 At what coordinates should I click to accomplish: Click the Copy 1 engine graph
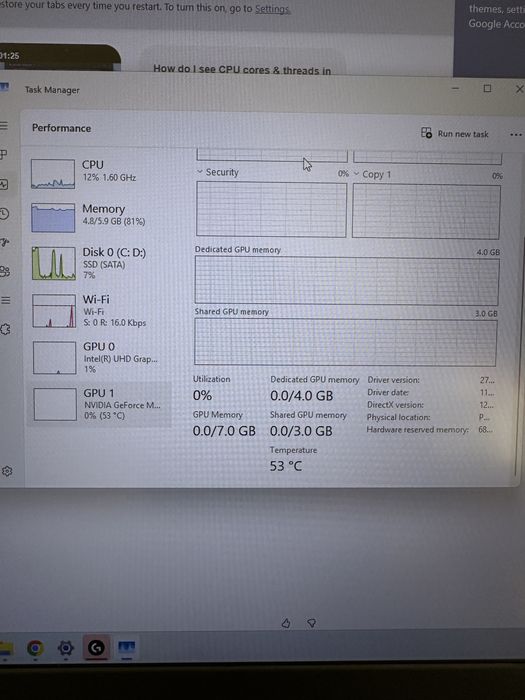click(x=426, y=212)
